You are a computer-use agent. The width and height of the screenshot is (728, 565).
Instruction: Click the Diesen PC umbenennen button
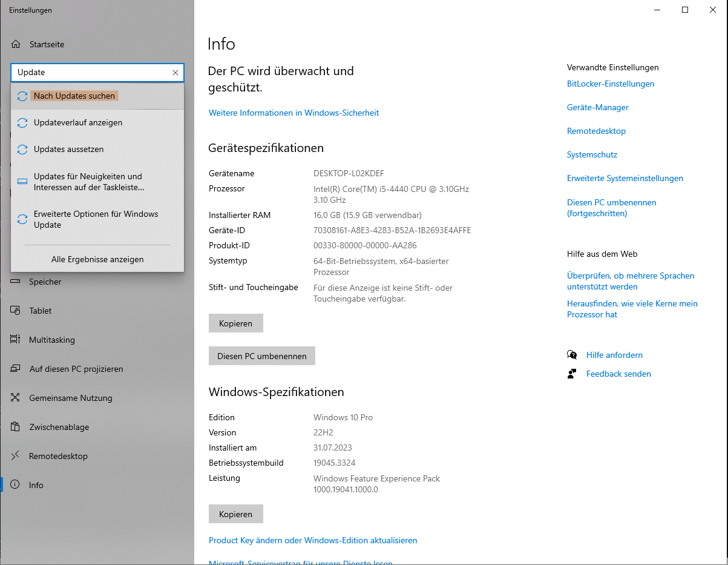click(262, 356)
